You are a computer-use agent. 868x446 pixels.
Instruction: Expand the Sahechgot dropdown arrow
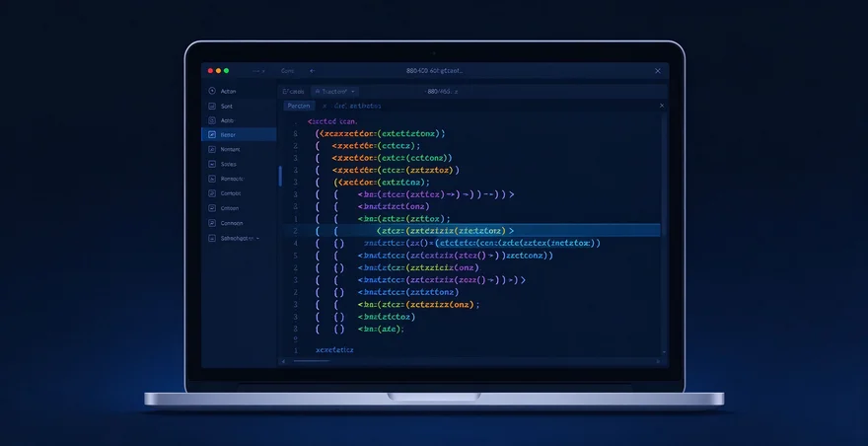pyautogui.click(x=257, y=238)
